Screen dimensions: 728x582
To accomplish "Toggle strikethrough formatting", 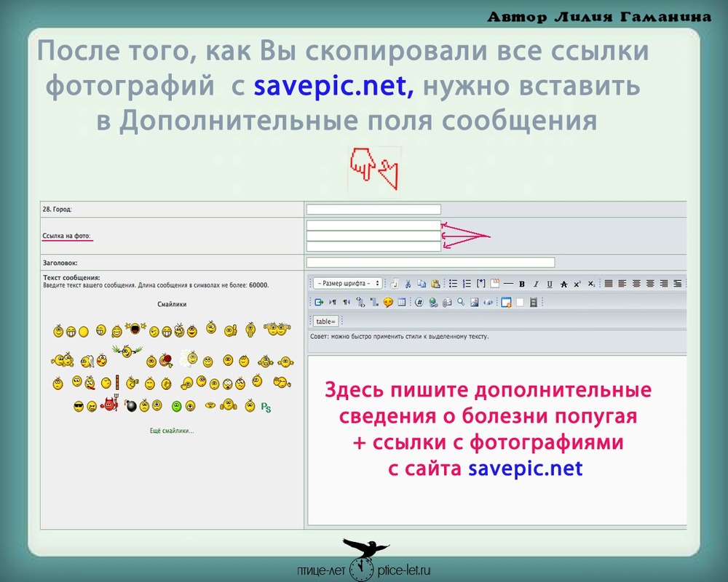I will 563,284.
